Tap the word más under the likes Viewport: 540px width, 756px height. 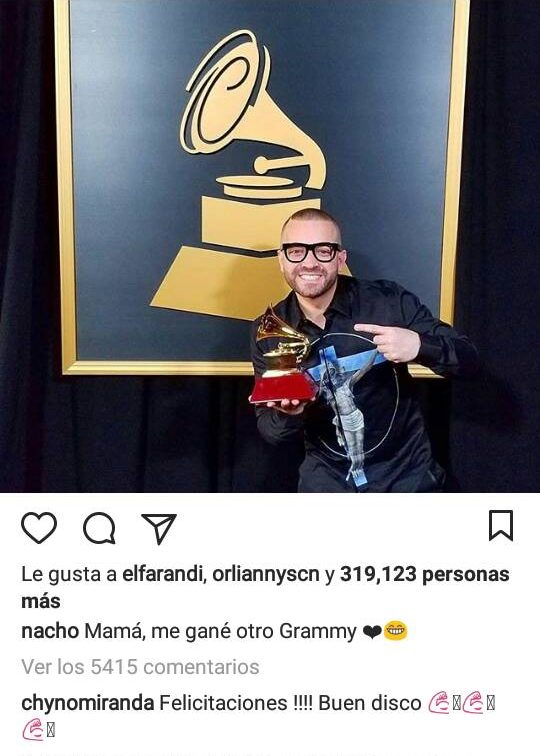[41, 601]
